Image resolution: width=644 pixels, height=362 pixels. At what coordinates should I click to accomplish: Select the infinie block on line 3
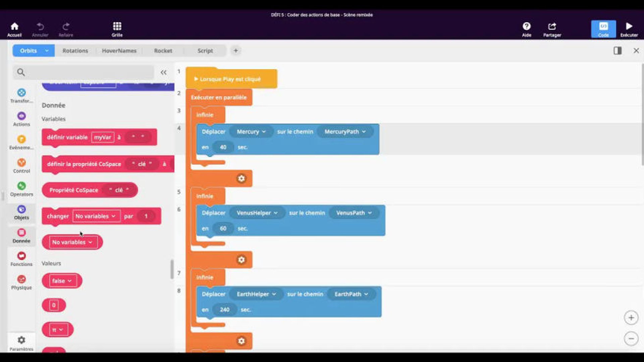pyautogui.click(x=205, y=115)
